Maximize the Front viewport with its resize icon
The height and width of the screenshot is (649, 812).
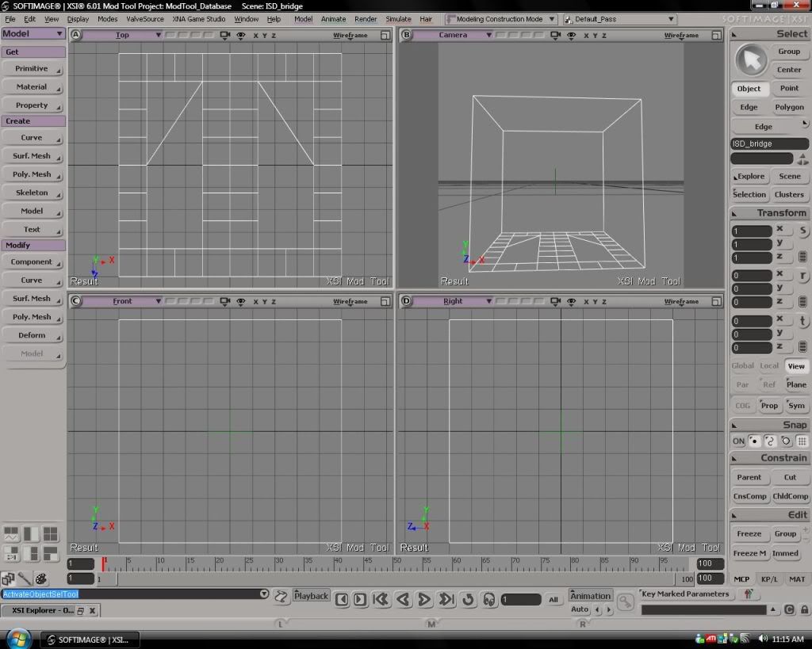(385, 301)
